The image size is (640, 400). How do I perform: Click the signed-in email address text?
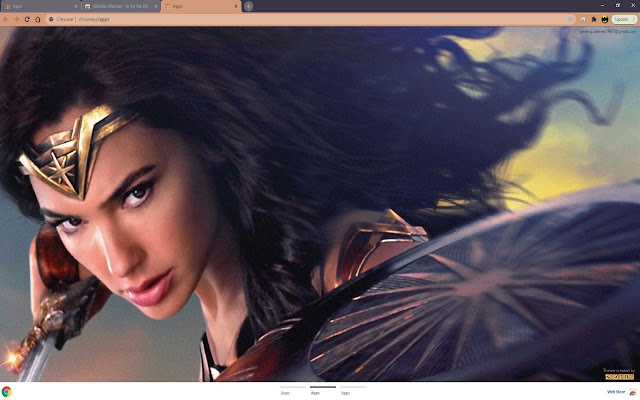(x=608, y=31)
